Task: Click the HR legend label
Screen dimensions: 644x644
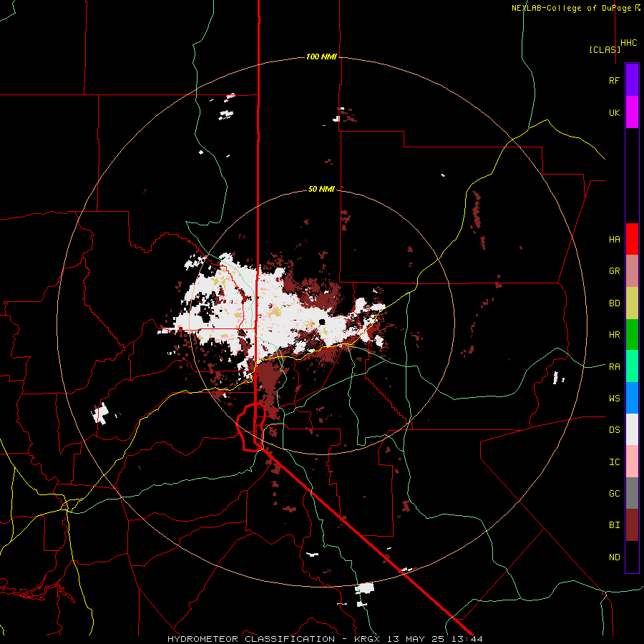Action: (614, 335)
